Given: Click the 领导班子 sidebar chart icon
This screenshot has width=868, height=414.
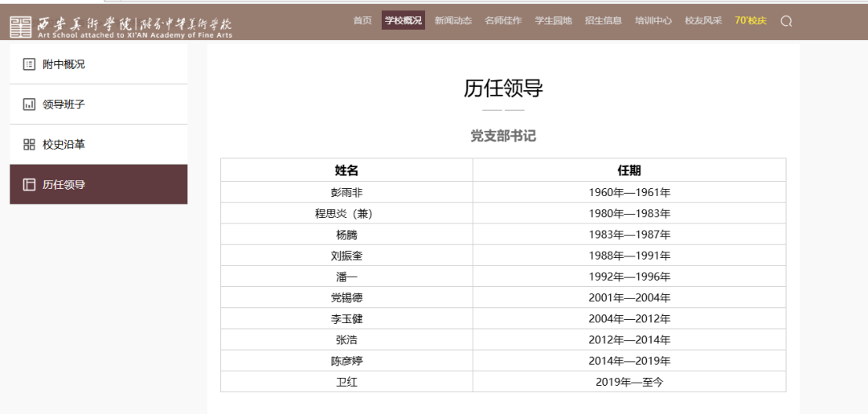Looking at the screenshot, I should click(x=29, y=104).
